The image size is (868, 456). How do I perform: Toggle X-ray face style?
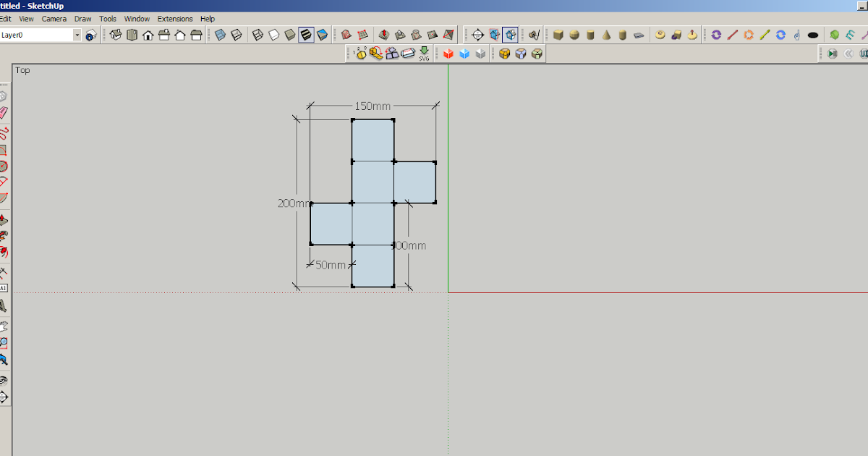tap(220, 34)
